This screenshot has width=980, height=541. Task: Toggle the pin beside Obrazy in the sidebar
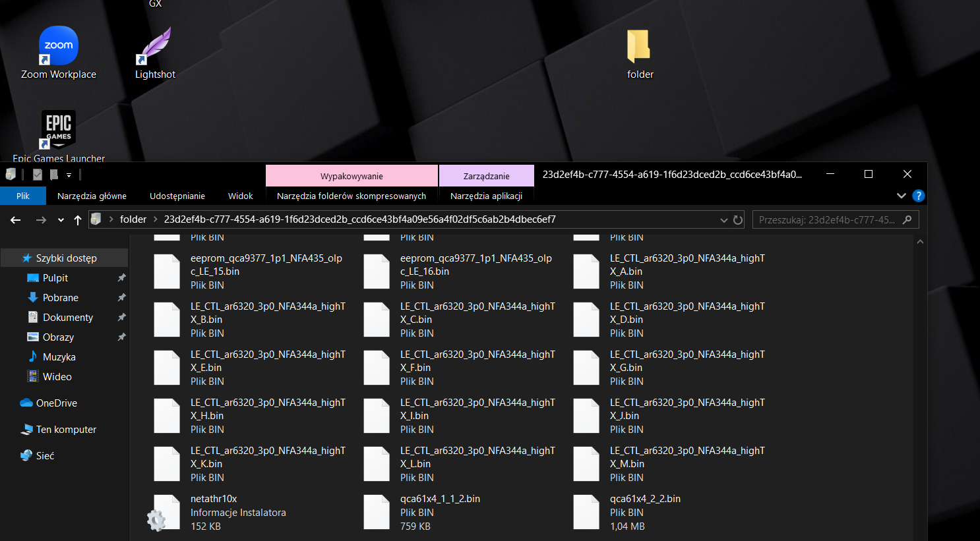click(x=121, y=337)
